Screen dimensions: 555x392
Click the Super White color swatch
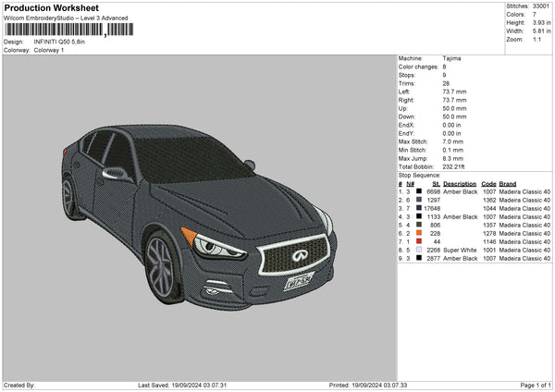421,250
